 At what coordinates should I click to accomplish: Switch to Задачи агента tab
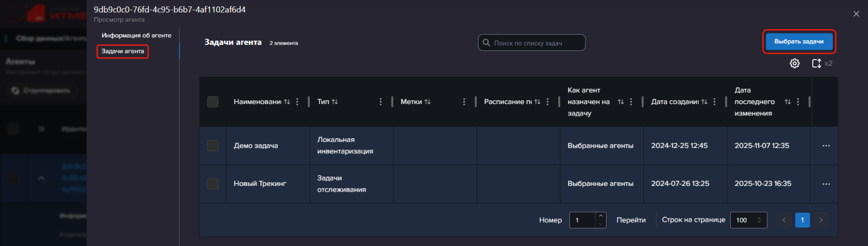(x=123, y=51)
